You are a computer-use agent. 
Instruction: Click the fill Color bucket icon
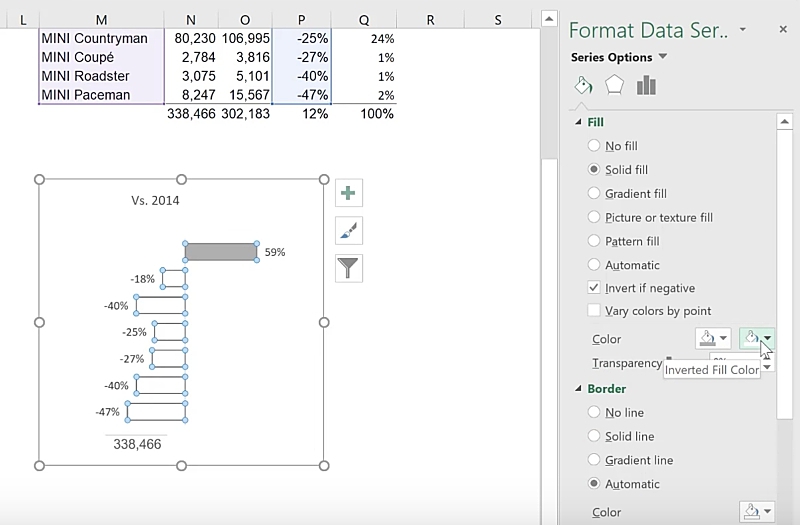coord(708,339)
